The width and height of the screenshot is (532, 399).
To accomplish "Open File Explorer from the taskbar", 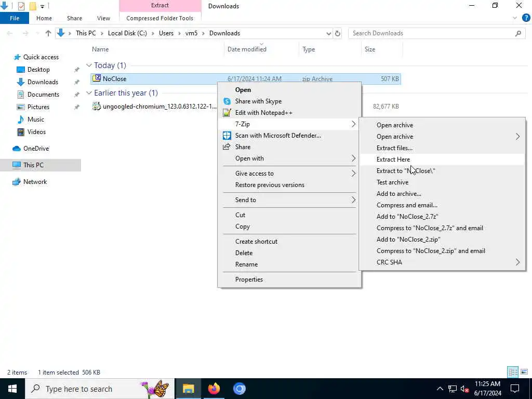I will [x=188, y=389].
